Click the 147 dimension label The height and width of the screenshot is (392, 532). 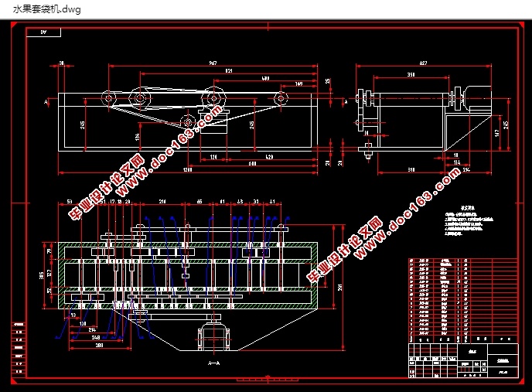tap(497, 133)
